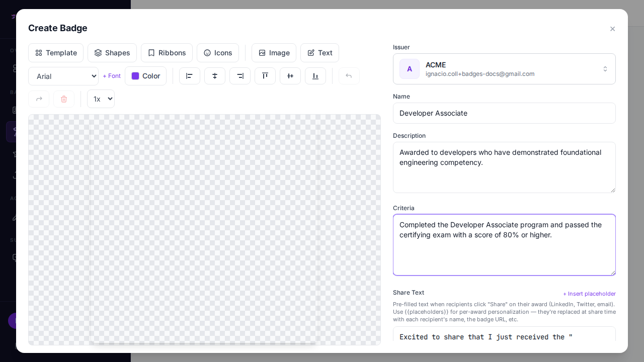Click the align left icon
This screenshot has width=644, height=362.
[190, 76]
